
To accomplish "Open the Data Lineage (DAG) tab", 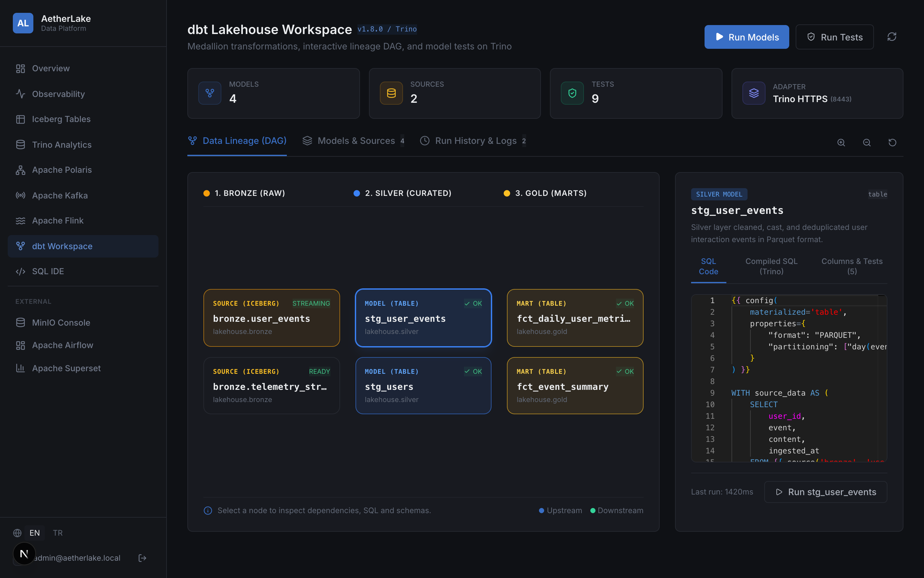I will [x=237, y=141].
